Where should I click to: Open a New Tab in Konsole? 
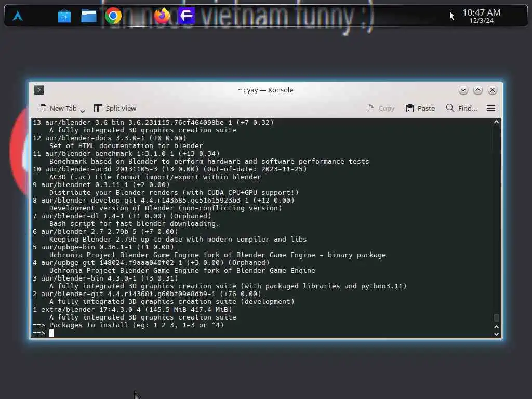coord(57,108)
